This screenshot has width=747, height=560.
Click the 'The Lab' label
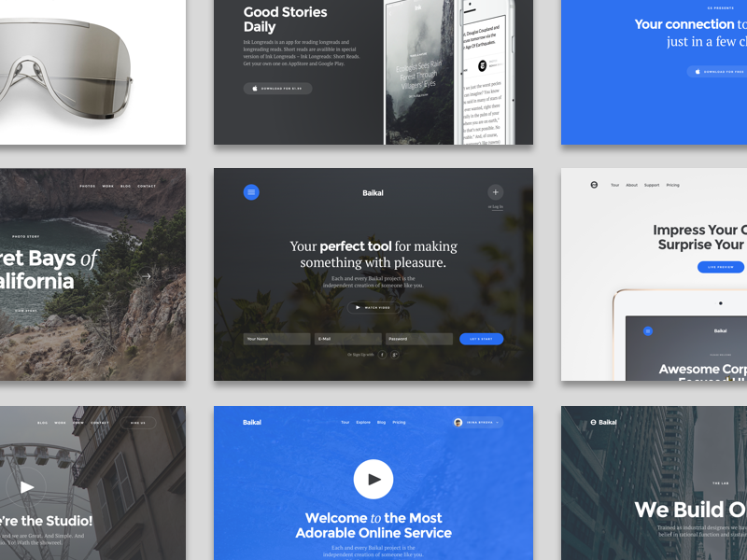click(720, 483)
